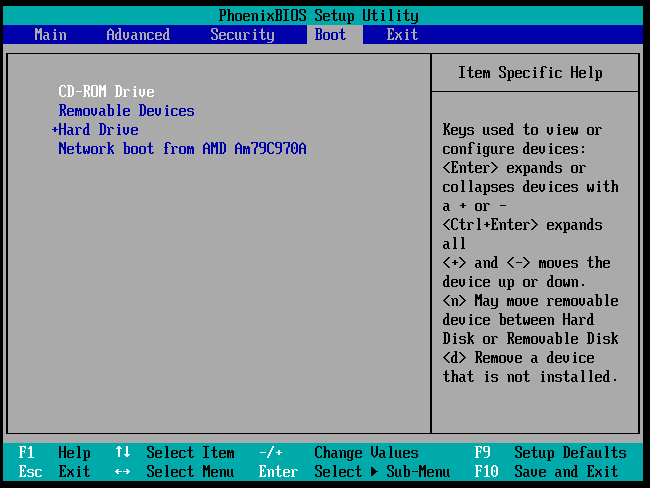Click the footer Exit label beside Esc
The image size is (650, 488).
74,471
